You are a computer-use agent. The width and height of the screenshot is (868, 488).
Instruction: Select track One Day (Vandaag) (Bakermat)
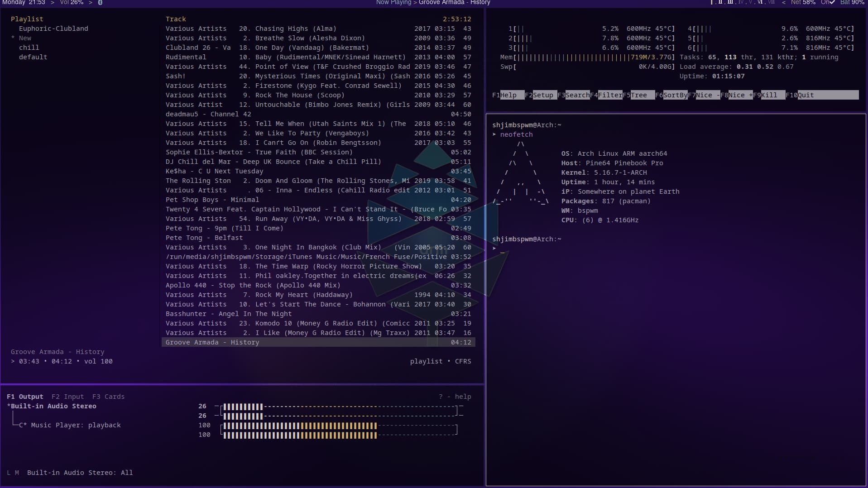(x=318, y=48)
